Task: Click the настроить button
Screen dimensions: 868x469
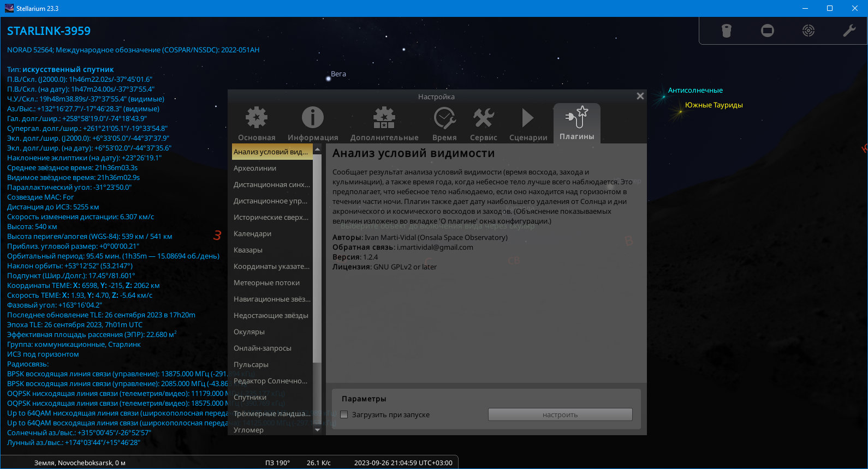Action: click(560, 414)
